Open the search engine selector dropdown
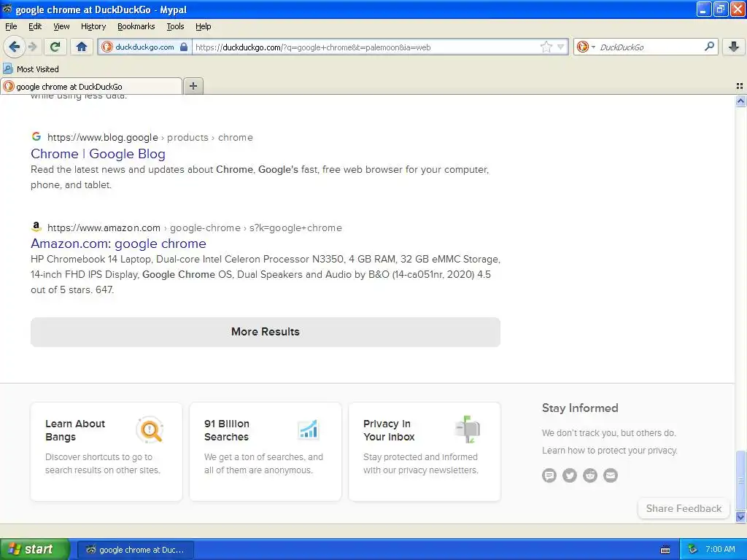 pyautogui.click(x=586, y=47)
